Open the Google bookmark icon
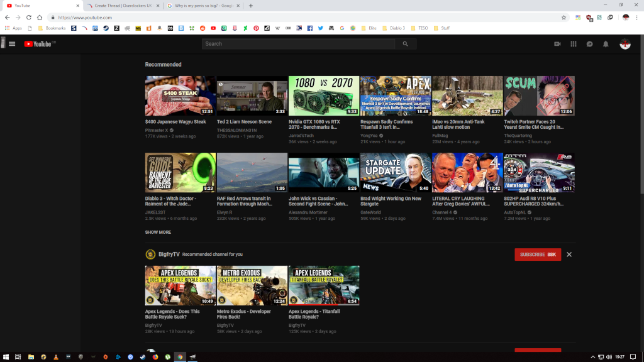Image resolution: width=644 pixels, height=362 pixels. (341, 28)
